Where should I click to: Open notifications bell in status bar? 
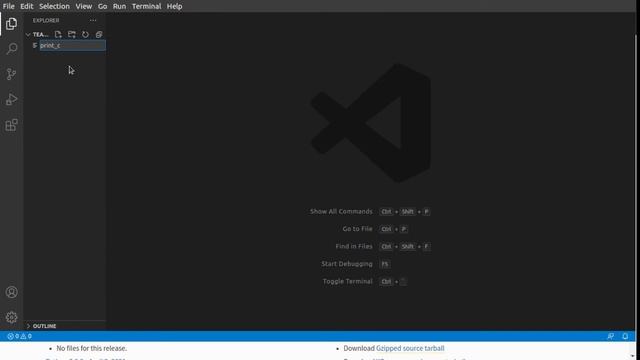(x=625, y=336)
